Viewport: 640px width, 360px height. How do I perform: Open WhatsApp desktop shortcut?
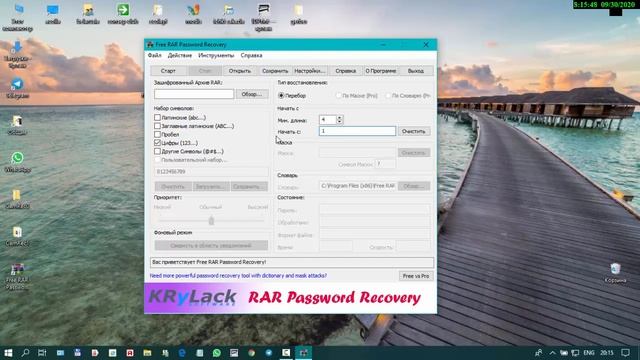coord(17,162)
